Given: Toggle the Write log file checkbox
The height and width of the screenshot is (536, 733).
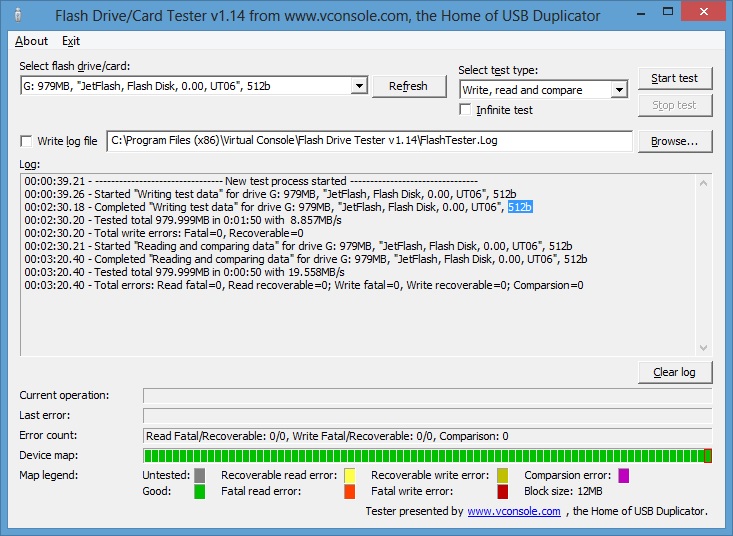Looking at the screenshot, I should click(x=27, y=141).
